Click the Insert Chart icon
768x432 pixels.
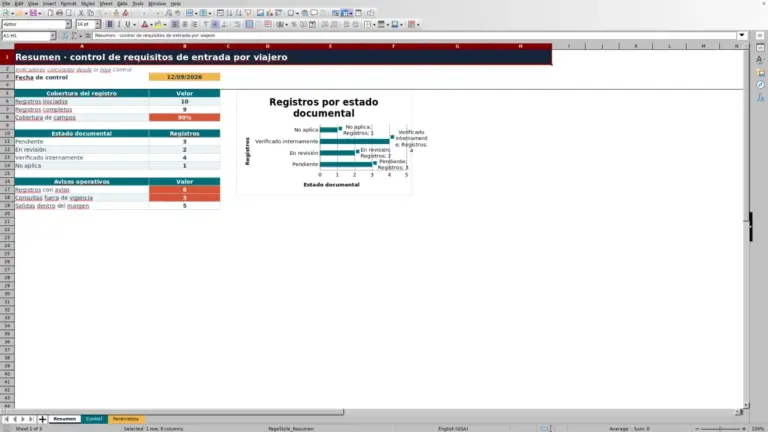coord(269,13)
